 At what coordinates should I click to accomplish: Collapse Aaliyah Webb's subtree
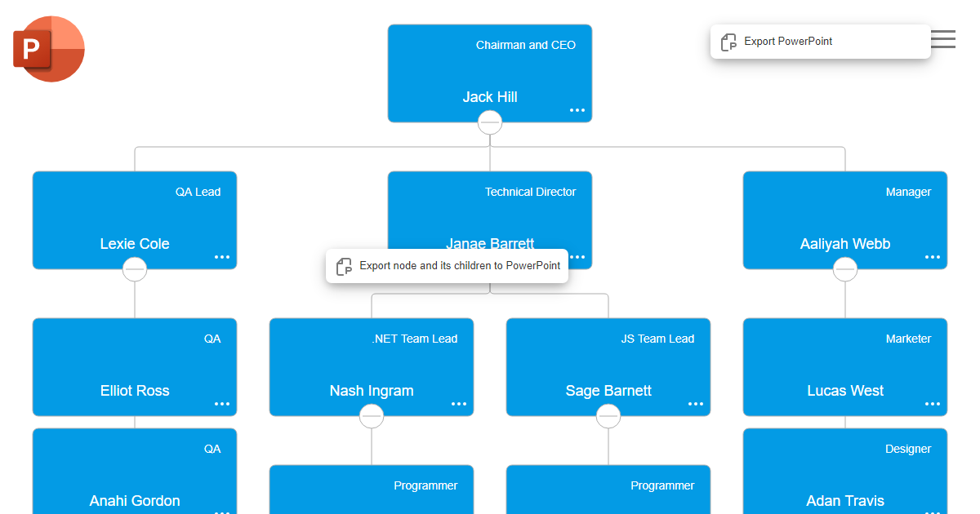pyautogui.click(x=845, y=269)
